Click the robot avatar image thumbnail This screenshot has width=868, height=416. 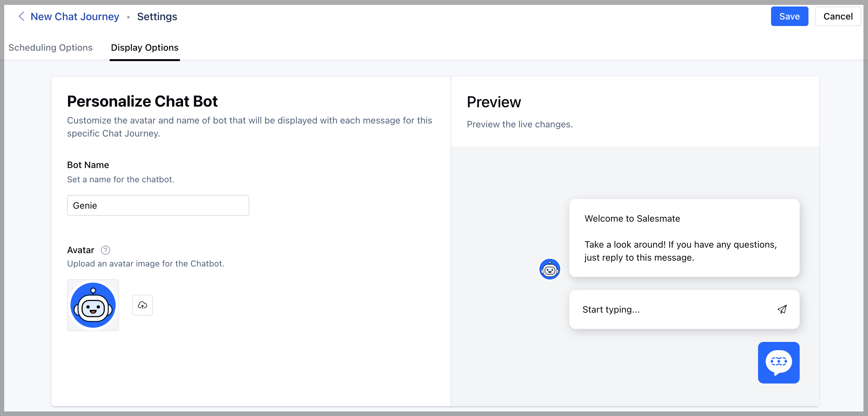(93, 305)
